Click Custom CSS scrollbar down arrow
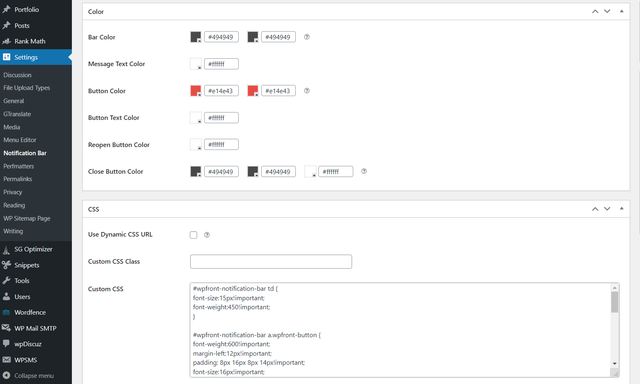Image resolution: width=640 pixels, height=384 pixels. (x=615, y=364)
